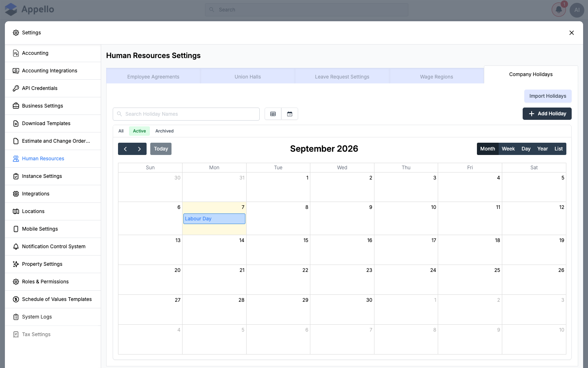Open Mobile Settings
Viewport: 588px width, 368px height.
(x=53, y=229)
